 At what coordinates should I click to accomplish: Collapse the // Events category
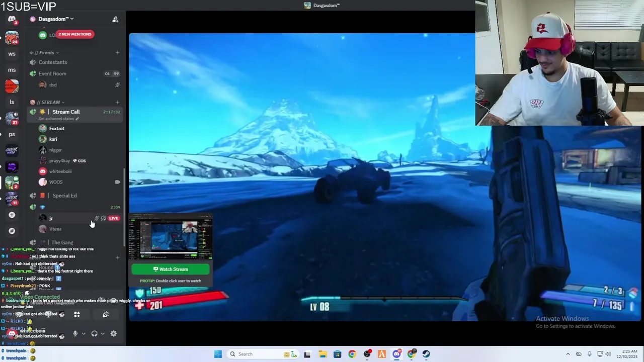[x=44, y=52]
